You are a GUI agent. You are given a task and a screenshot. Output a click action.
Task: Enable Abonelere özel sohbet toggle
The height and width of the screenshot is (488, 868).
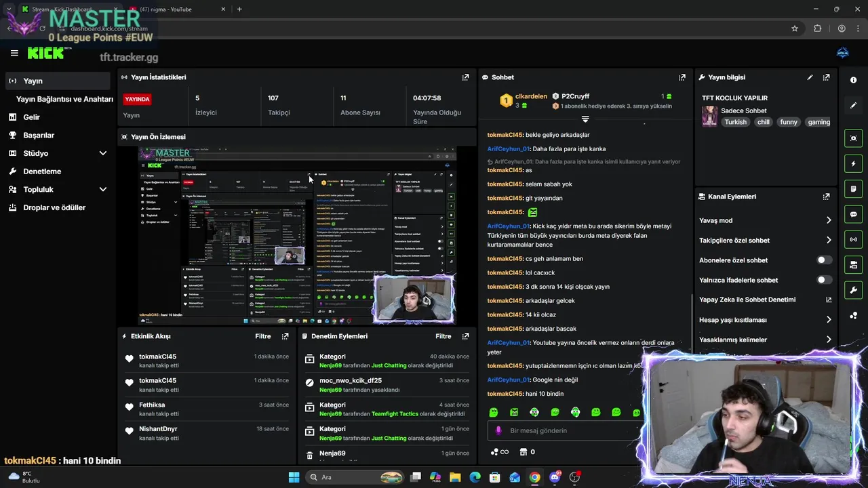(824, 260)
